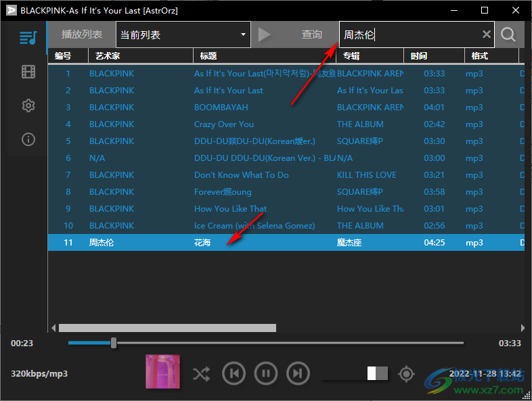The height and width of the screenshot is (401, 532).
Task: Sort by the 编号 column header
Action: [x=68, y=55]
